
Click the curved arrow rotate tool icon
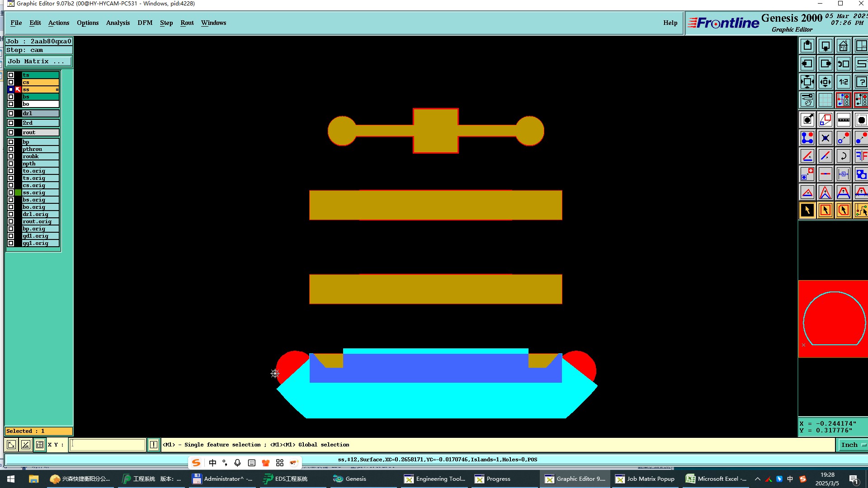(843, 156)
